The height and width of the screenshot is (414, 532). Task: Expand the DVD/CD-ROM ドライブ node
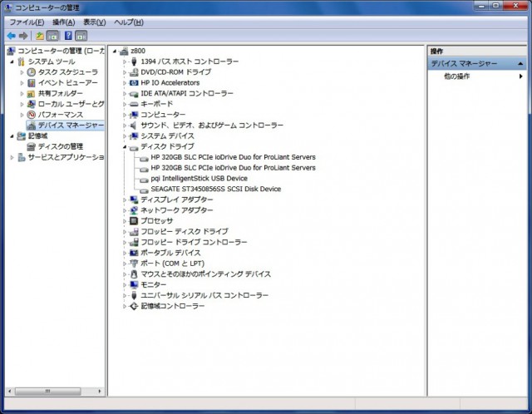(125, 72)
